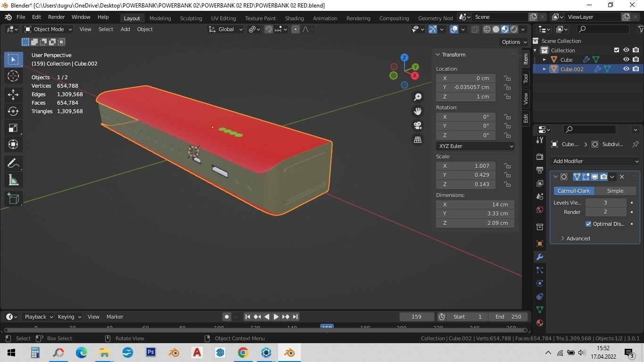Select the Cursor tool
The height and width of the screenshot is (362, 644).
pyautogui.click(x=13, y=76)
